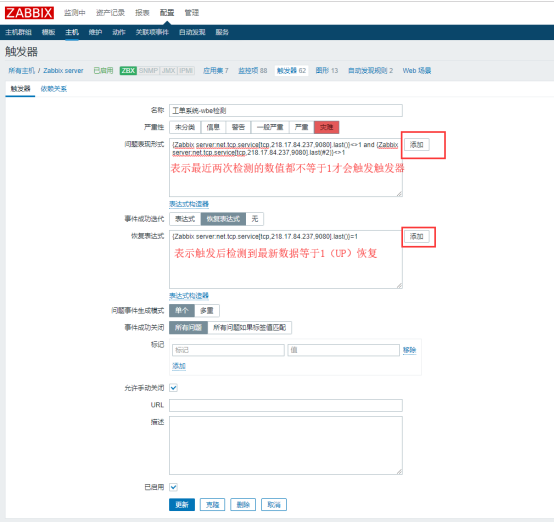This screenshot has width=554, height=522.
Task: Click 移除 to remove tag row
Action: (409, 350)
